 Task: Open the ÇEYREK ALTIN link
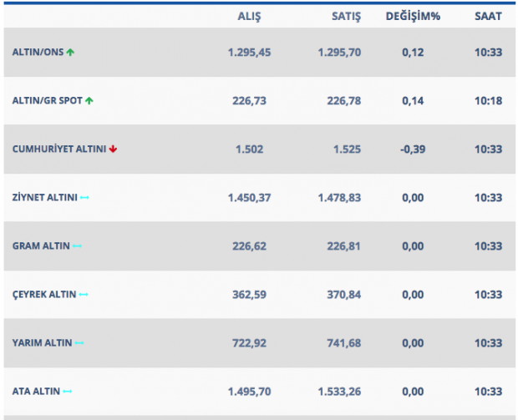(x=43, y=294)
